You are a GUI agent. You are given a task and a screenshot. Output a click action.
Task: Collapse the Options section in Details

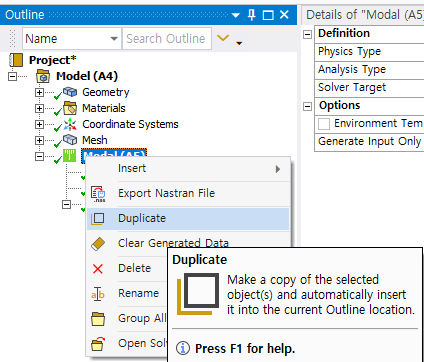[x=307, y=106]
